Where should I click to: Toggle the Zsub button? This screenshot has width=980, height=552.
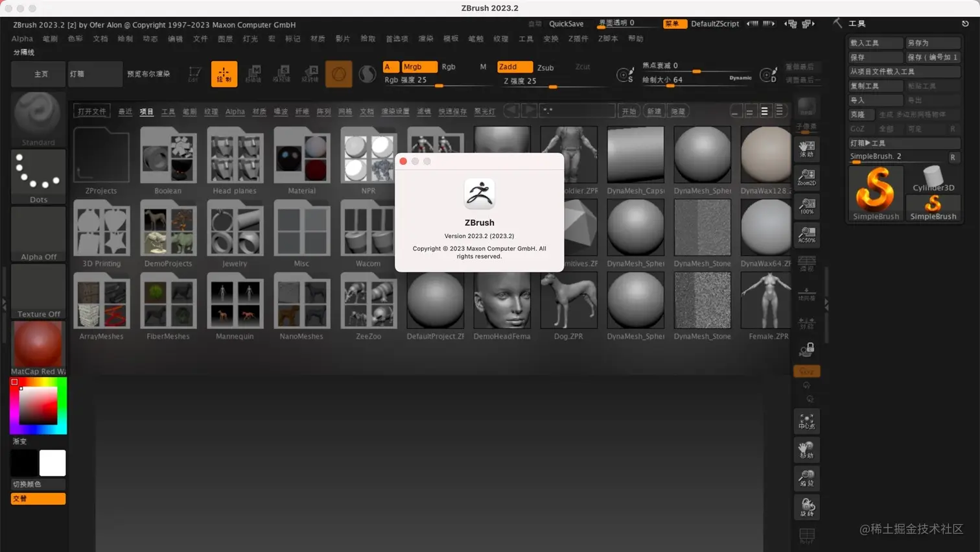[546, 67]
